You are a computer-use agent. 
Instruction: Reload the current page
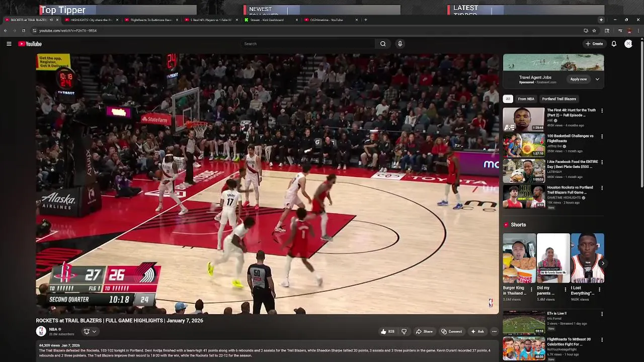(x=23, y=31)
